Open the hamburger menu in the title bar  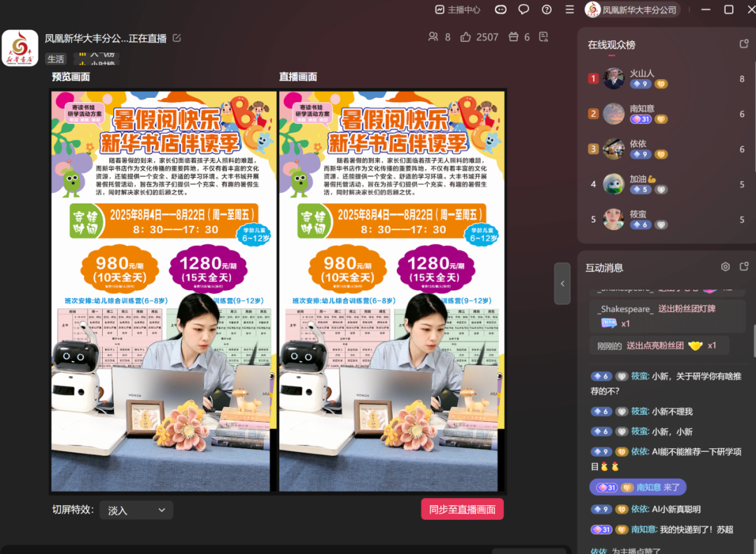tap(569, 10)
